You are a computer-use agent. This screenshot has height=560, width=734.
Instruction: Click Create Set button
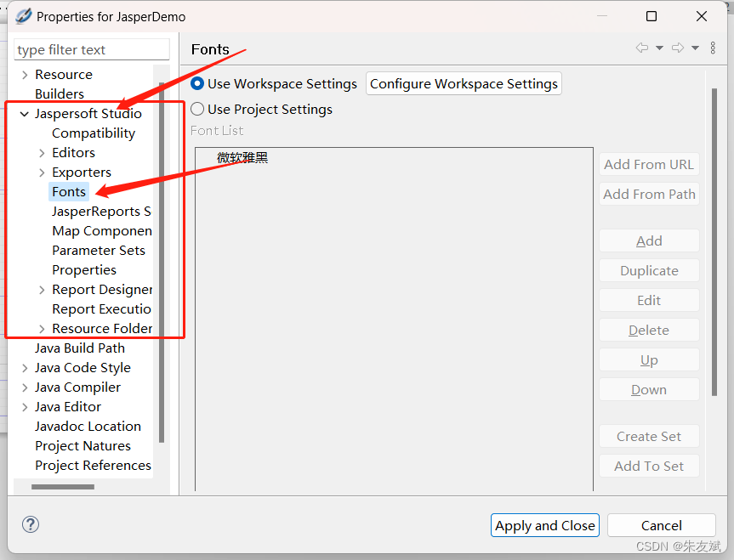pos(649,437)
